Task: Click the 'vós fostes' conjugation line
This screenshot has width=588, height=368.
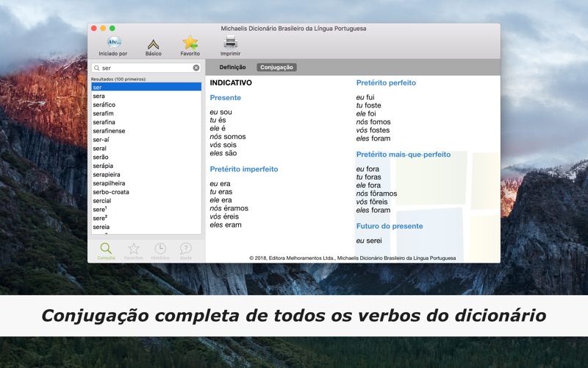Action: pyautogui.click(x=373, y=130)
